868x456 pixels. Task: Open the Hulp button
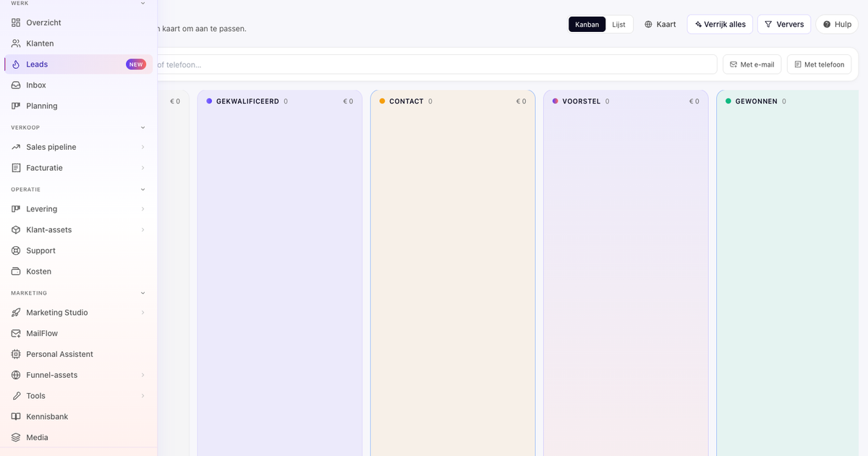pyautogui.click(x=837, y=25)
